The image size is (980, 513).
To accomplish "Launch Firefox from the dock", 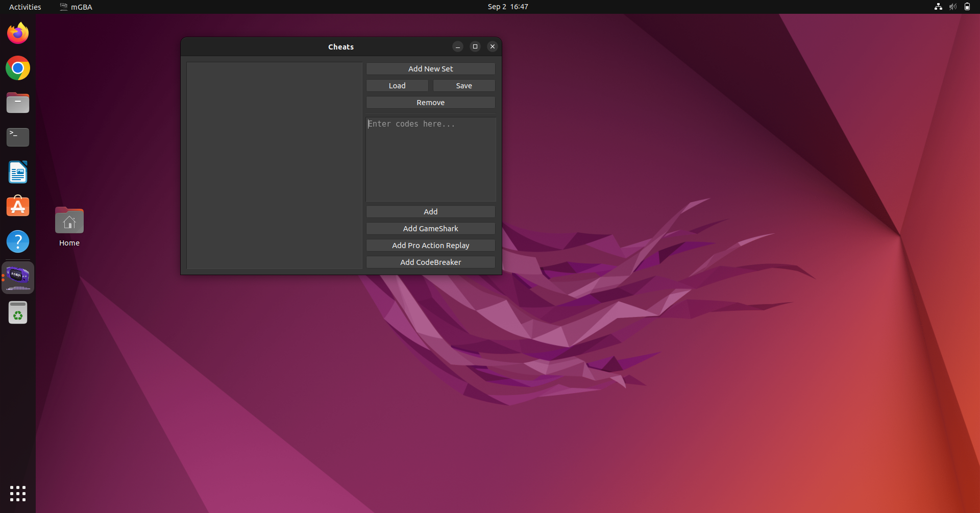I will click(17, 33).
